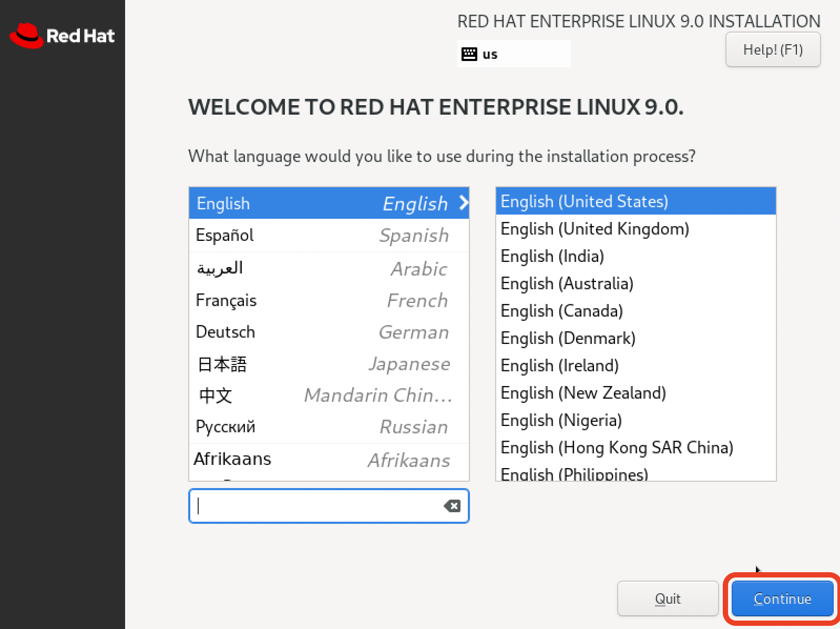Select English in the language list
Viewport: 840px width, 629px height.
click(x=329, y=203)
